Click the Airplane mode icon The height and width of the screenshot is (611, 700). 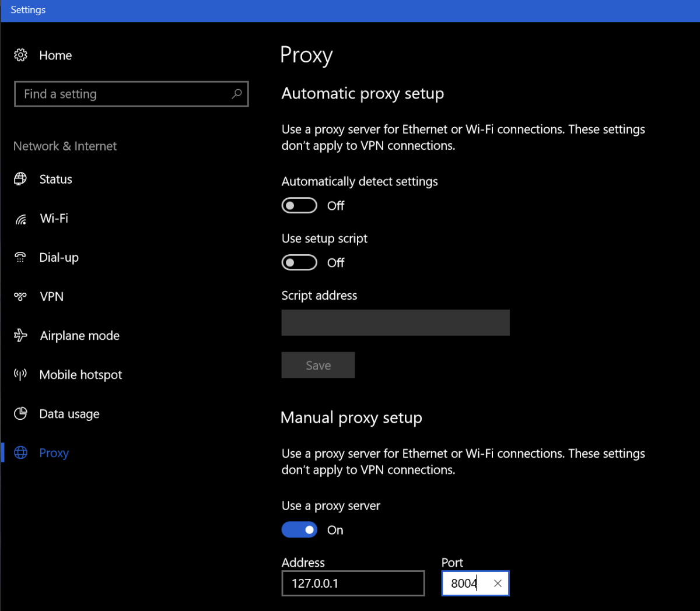[x=20, y=335]
